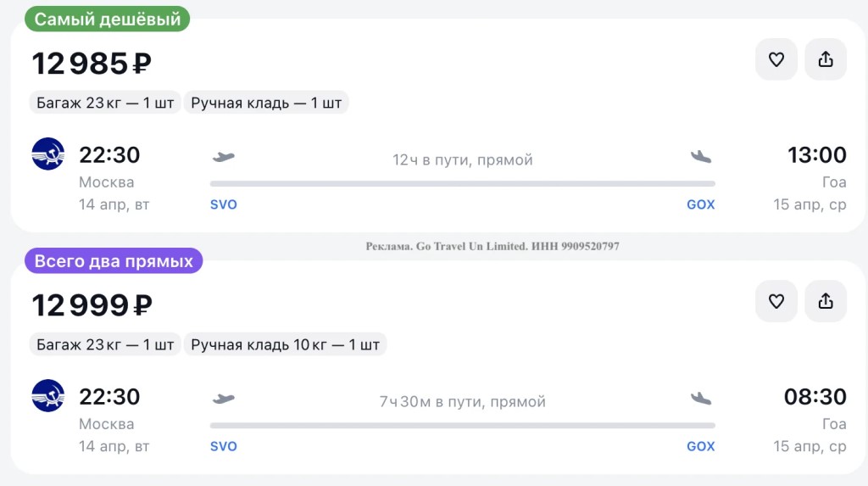
Task: Click the first ticket's flight route progress bar
Action: click(x=462, y=183)
